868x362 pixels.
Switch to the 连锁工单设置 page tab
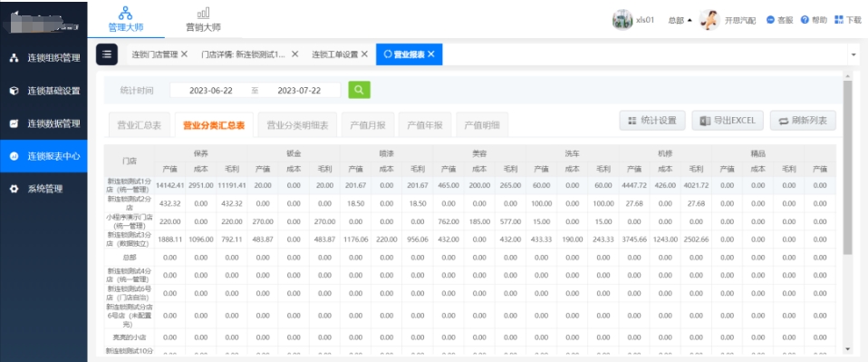pyautogui.click(x=335, y=54)
